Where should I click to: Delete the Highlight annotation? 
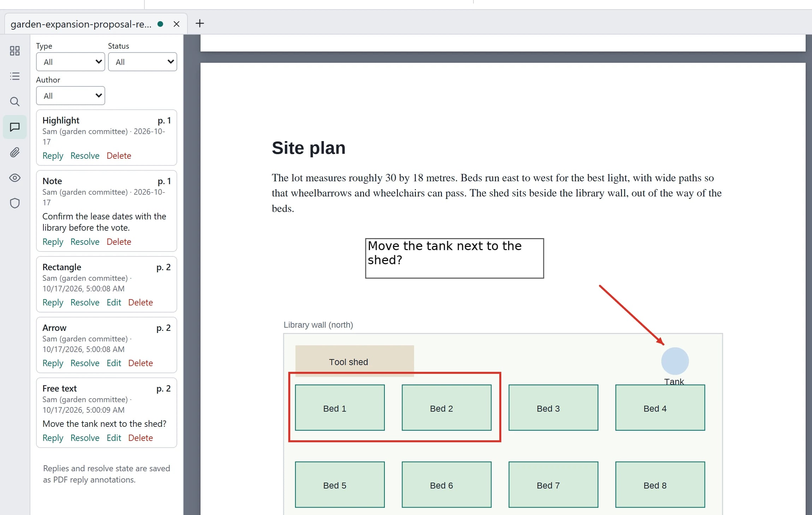tap(119, 156)
